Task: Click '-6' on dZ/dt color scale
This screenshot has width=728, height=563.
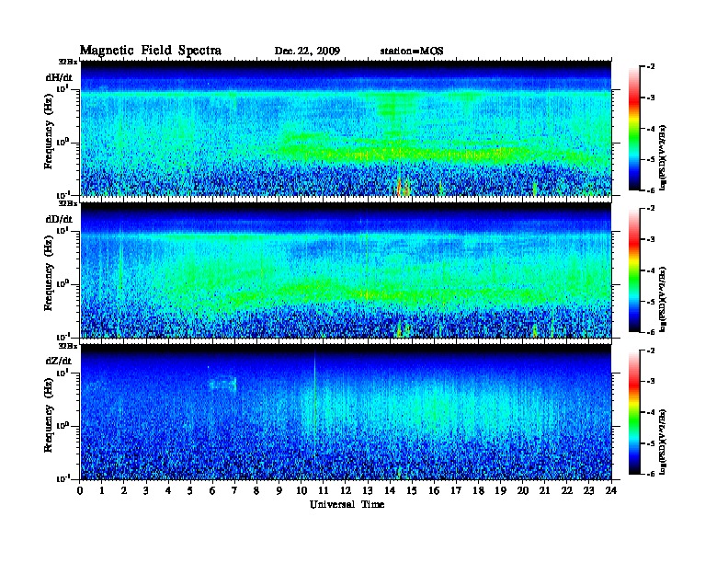Action: pyautogui.click(x=651, y=474)
